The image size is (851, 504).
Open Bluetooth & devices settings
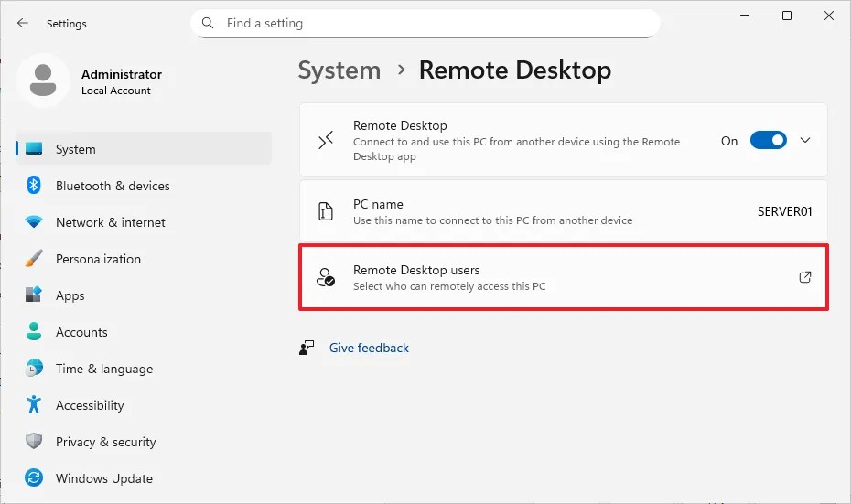click(x=144, y=186)
